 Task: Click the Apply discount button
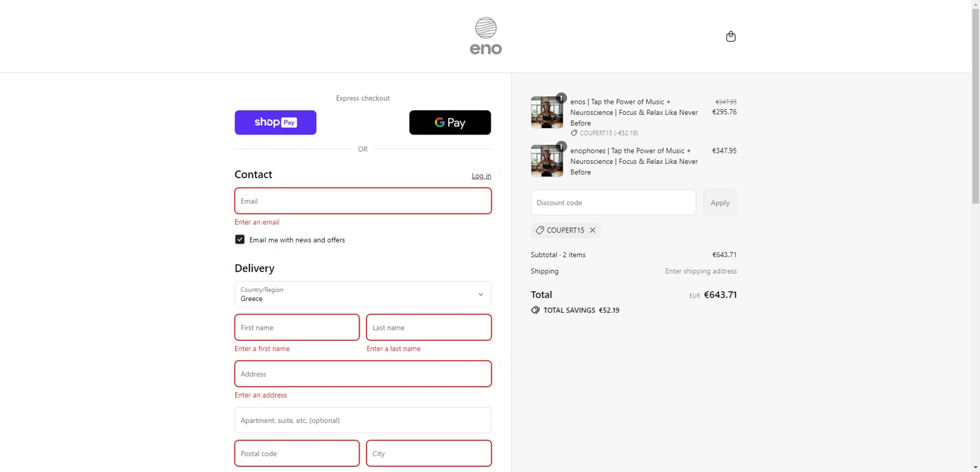[720, 202]
